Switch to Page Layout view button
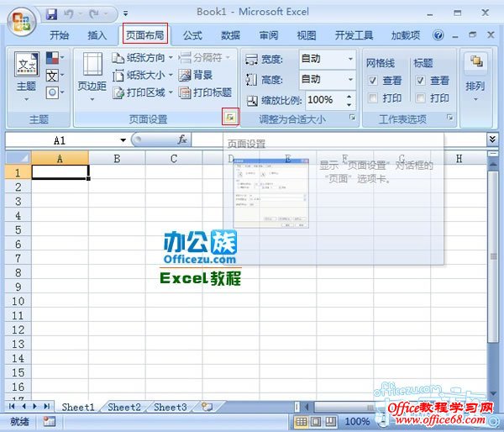This screenshot has width=504, height=432. [x=316, y=421]
